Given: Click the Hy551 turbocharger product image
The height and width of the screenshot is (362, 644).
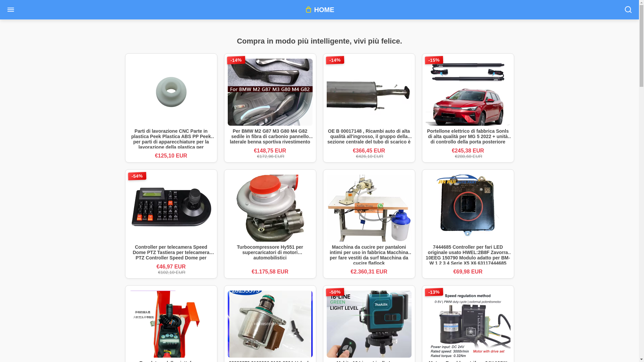Looking at the screenshot, I should (270, 208).
